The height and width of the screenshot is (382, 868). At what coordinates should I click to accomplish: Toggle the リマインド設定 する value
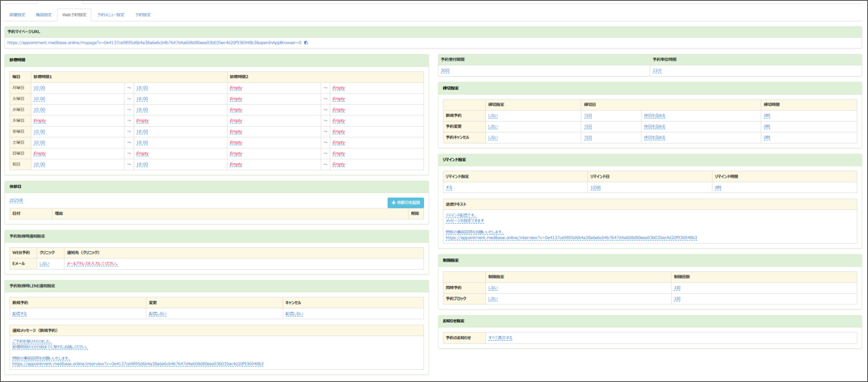pos(449,187)
